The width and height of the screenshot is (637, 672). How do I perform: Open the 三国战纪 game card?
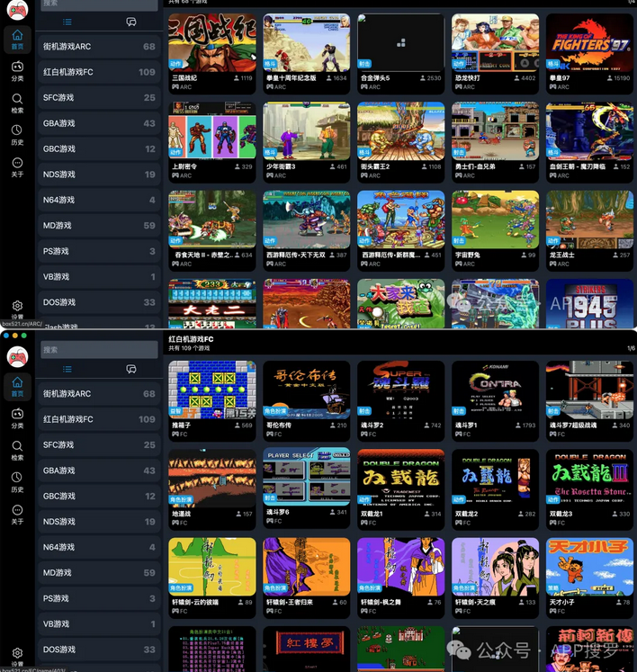pos(212,54)
